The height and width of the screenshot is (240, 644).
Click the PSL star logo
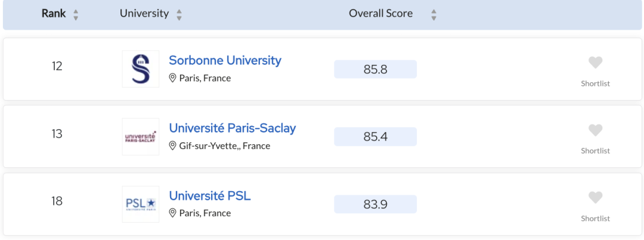(x=141, y=204)
